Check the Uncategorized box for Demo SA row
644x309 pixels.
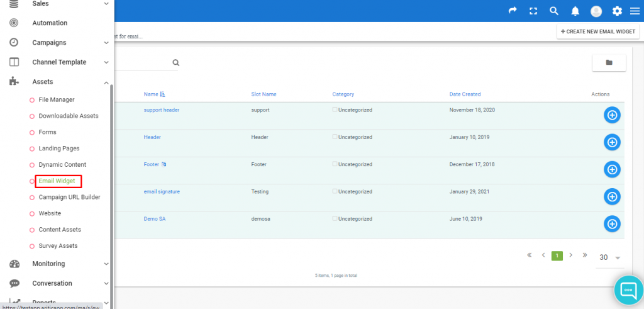(x=335, y=218)
